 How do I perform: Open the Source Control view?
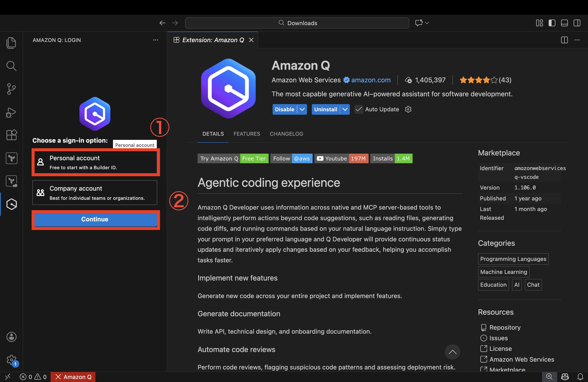(x=11, y=89)
